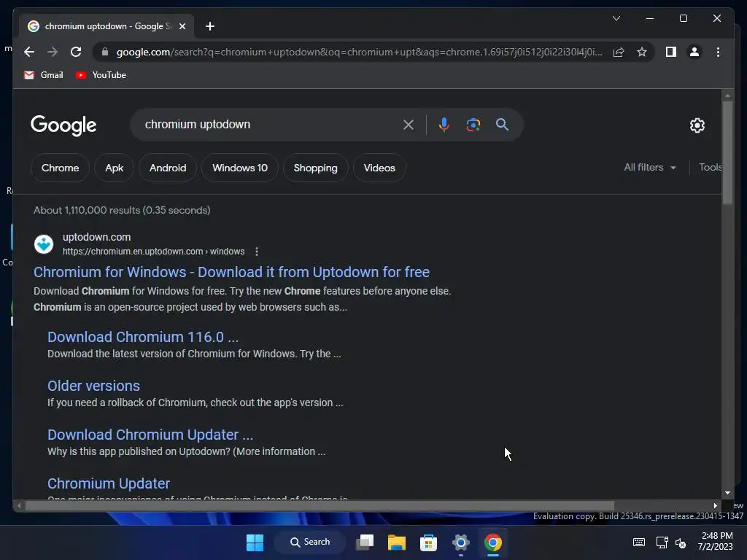This screenshot has height=560, width=747.
Task: Click the address bar URL
Action: click(x=359, y=52)
